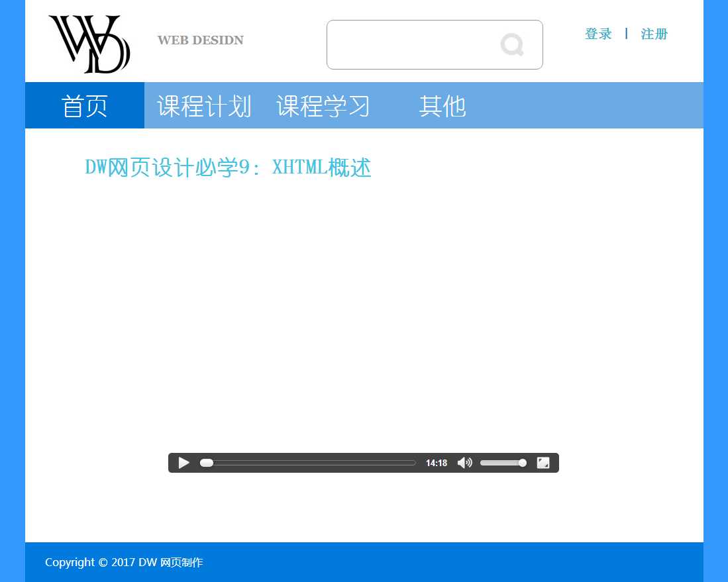Click the Copyright 2017 DW footer text
Viewport: 728px width, 582px height.
124,562
